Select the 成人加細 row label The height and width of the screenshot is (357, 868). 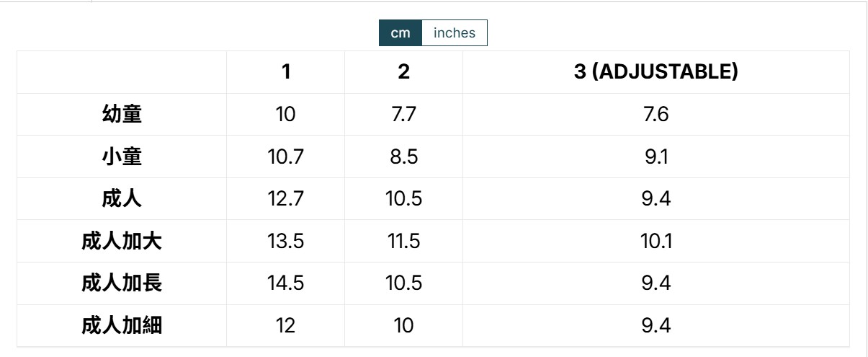(122, 325)
